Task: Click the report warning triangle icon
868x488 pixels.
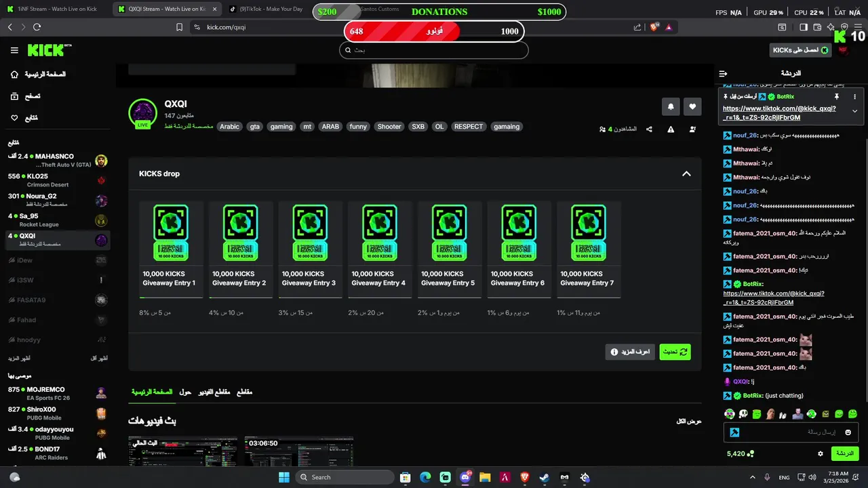Action: click(x=671, y=129)
